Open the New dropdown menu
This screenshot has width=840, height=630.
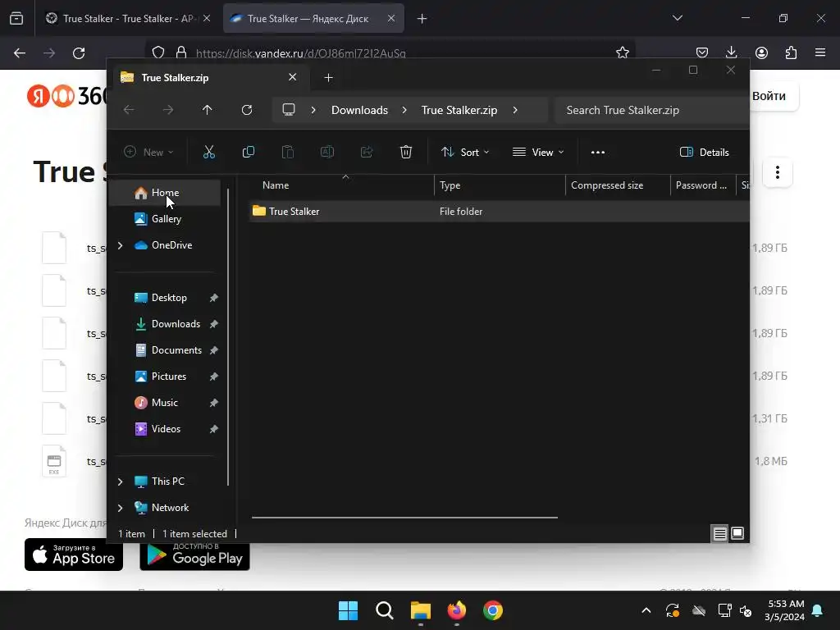coord(149,152)
